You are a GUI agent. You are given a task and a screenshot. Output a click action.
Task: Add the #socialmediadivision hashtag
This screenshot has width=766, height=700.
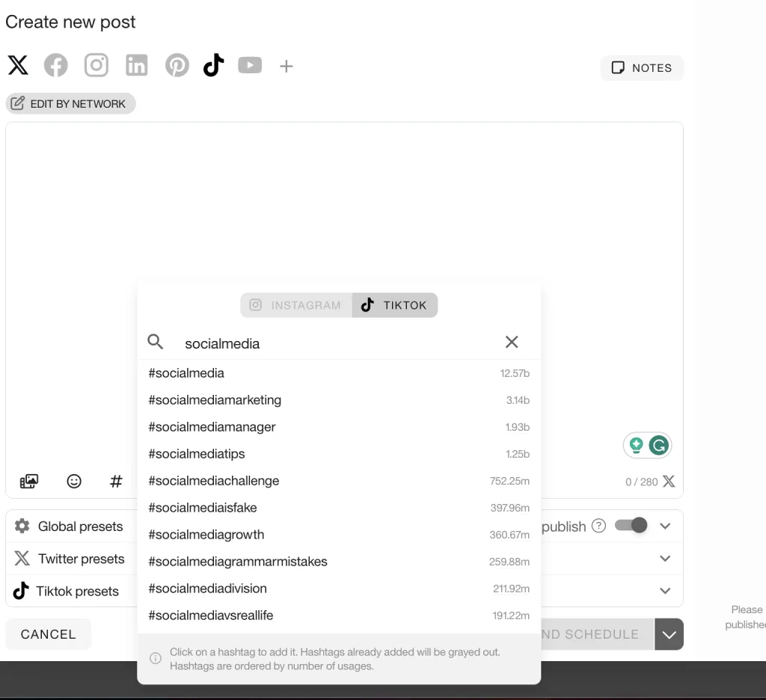339,588
